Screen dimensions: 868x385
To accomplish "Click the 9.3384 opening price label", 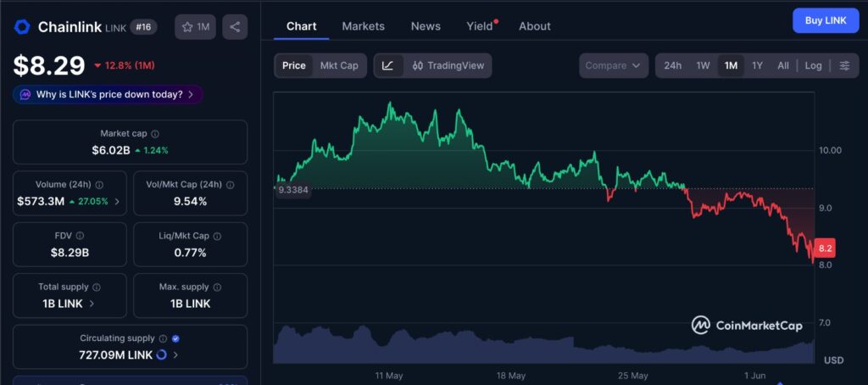I will [293, 189].
